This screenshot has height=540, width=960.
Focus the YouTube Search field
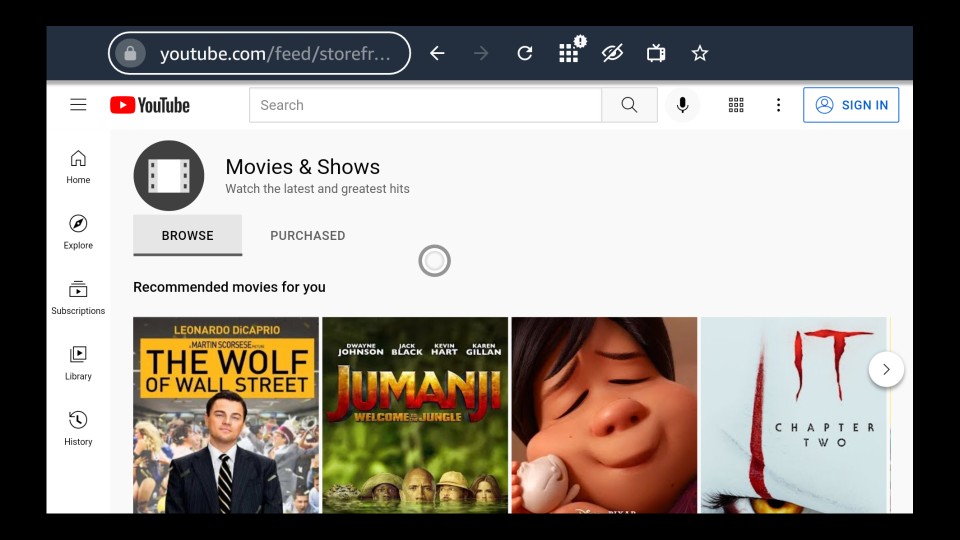(x=426, y=105)
